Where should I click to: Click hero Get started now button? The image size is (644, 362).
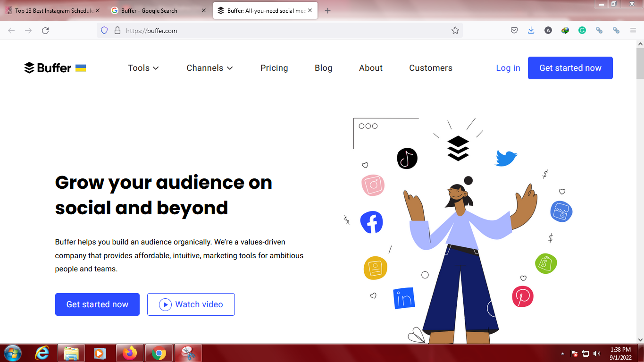[x=97, y=304]
